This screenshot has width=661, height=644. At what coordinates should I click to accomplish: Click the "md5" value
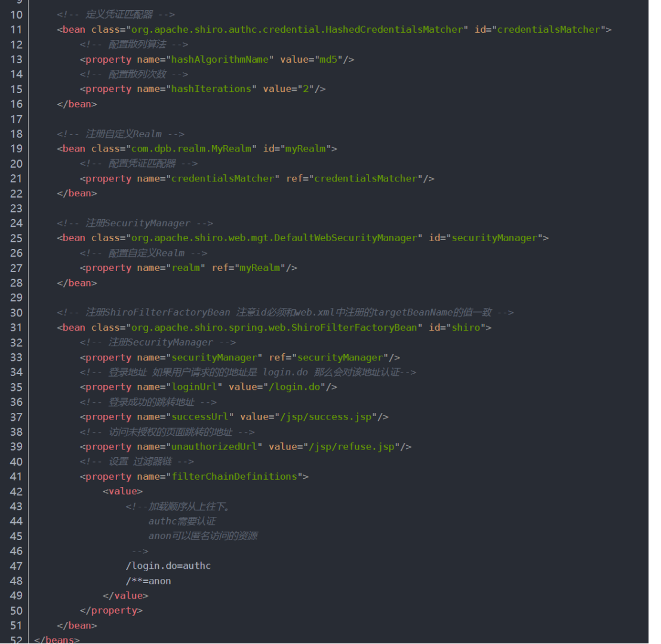coord(328,60)
